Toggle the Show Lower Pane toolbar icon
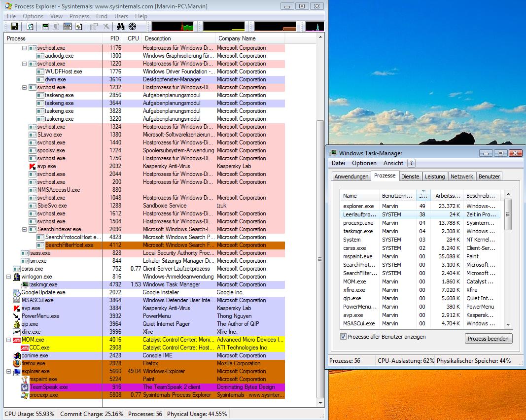Image resolution: width=526 pixels, height=420 pixels. click(68, 26)
